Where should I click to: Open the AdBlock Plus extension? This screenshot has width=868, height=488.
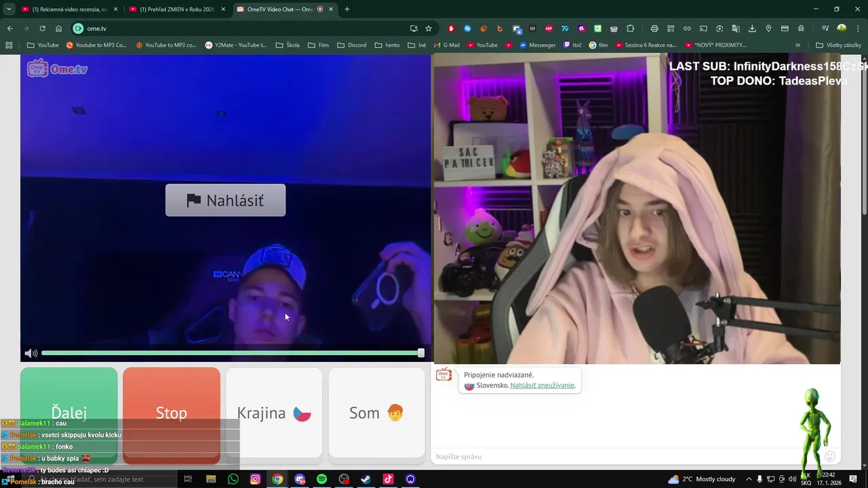pyautogui.click(x=549, y=28)
